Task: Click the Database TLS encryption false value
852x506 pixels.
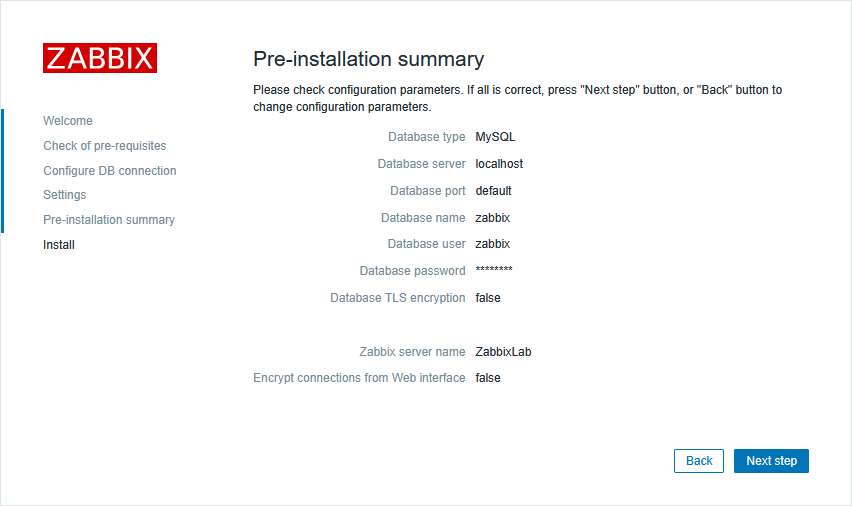Action: [x=488, y=298]
